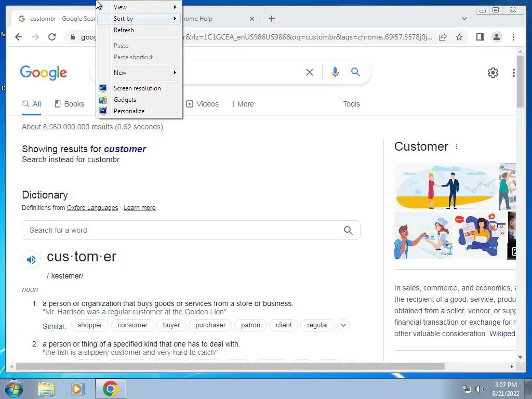
Task: Select Screen resolution menu entry
Action: (139, 88)
